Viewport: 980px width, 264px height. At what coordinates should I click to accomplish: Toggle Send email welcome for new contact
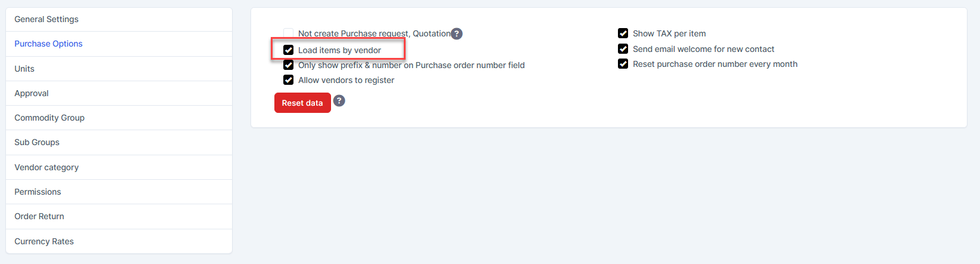(x=623, y=49)
